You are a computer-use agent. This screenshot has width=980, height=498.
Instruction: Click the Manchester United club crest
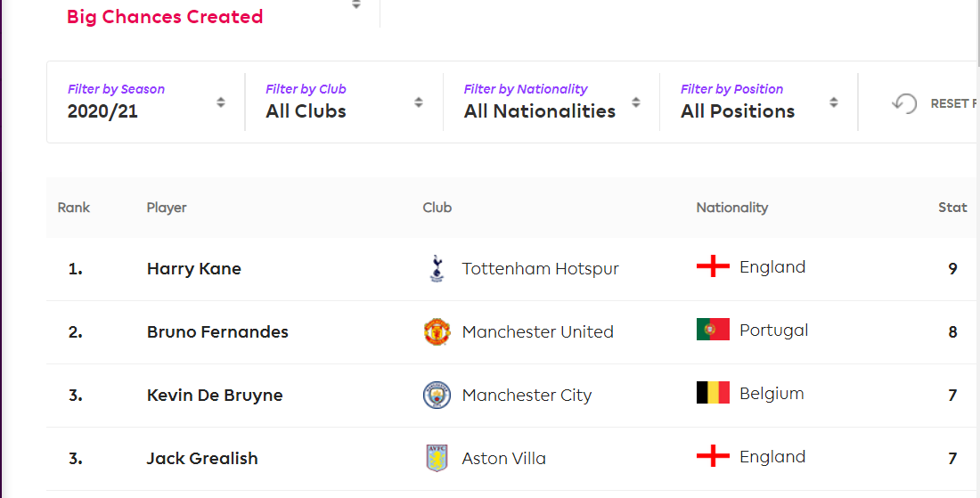coord(437,331)
